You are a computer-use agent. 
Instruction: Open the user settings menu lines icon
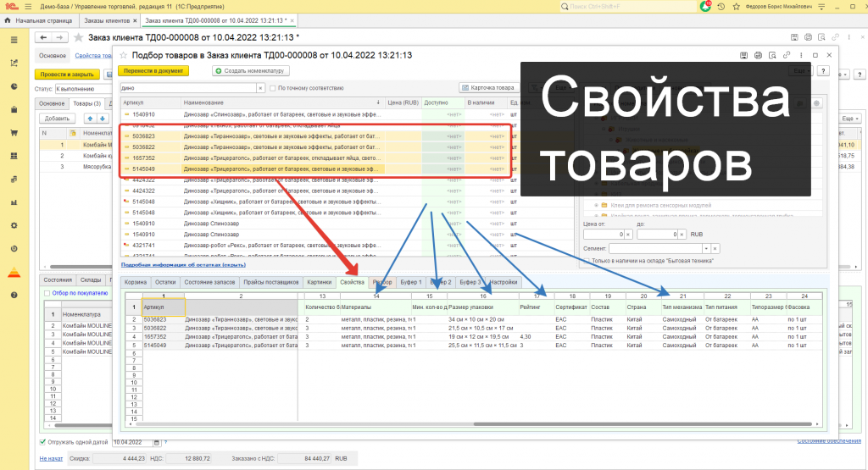pos(821,7)
